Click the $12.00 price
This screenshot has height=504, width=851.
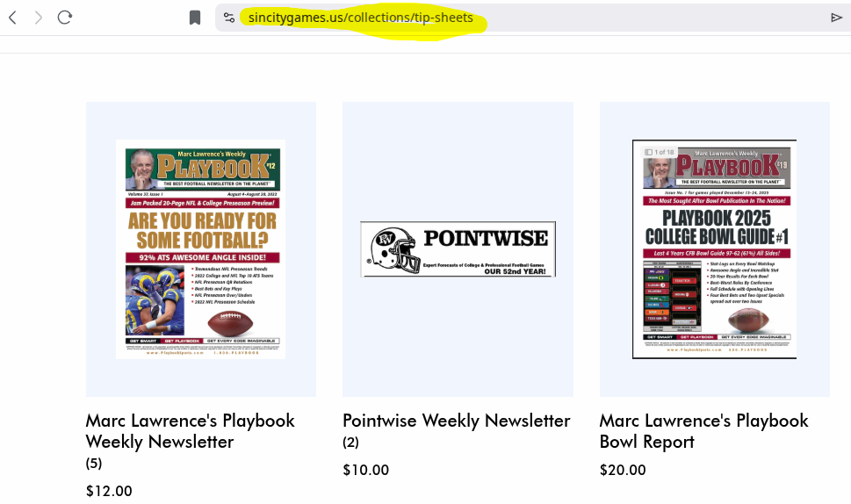pyautogui.click(x=109, y=491)
